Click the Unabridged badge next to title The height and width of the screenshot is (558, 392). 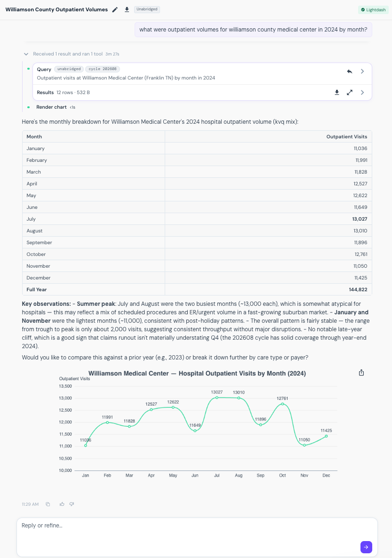pyautogui.click(x=147, y=9)
